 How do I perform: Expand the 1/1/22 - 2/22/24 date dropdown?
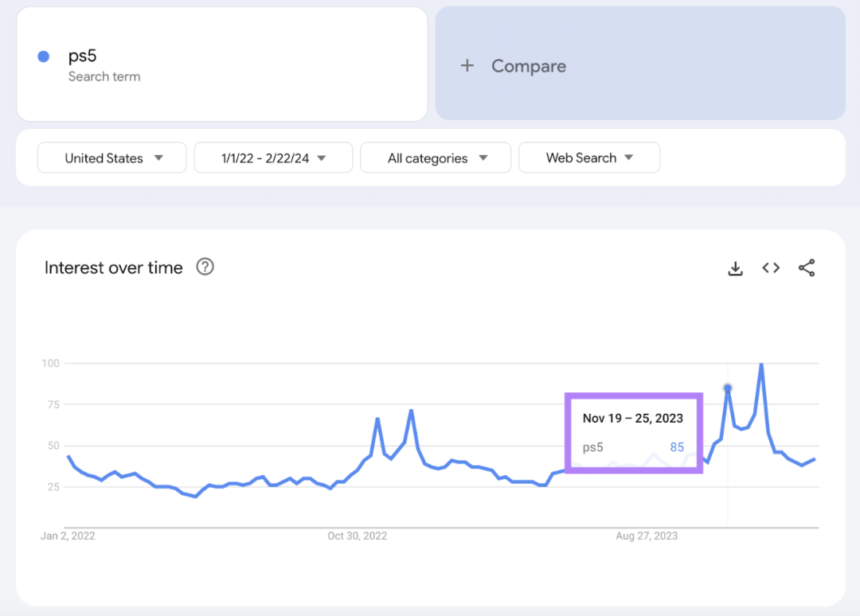[273, 158]
